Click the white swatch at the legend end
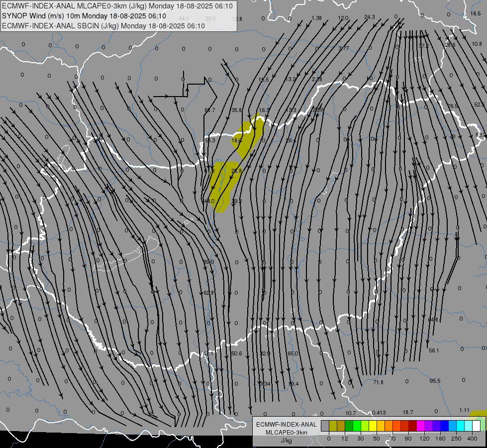Viewport: 487px width, 448px height. click(477, 426)
